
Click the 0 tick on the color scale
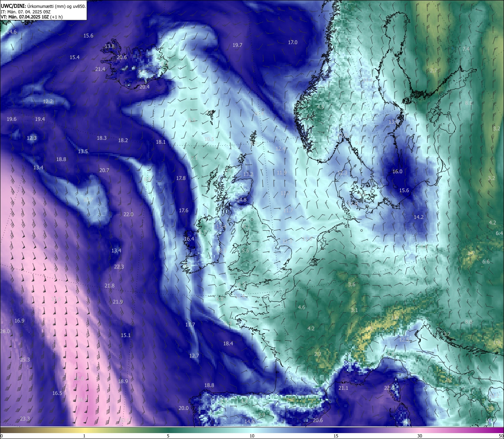(2, 436)
